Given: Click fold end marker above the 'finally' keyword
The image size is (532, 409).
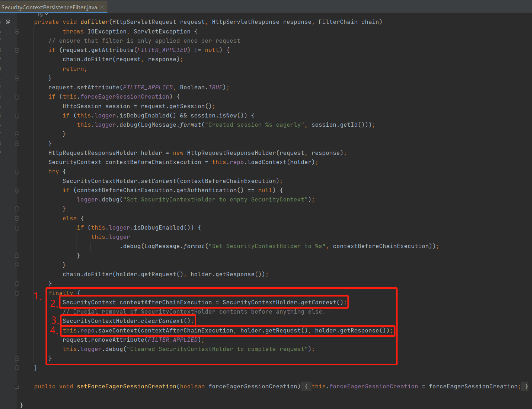Looking at the screenshot, I should click(x=17, y=284).
